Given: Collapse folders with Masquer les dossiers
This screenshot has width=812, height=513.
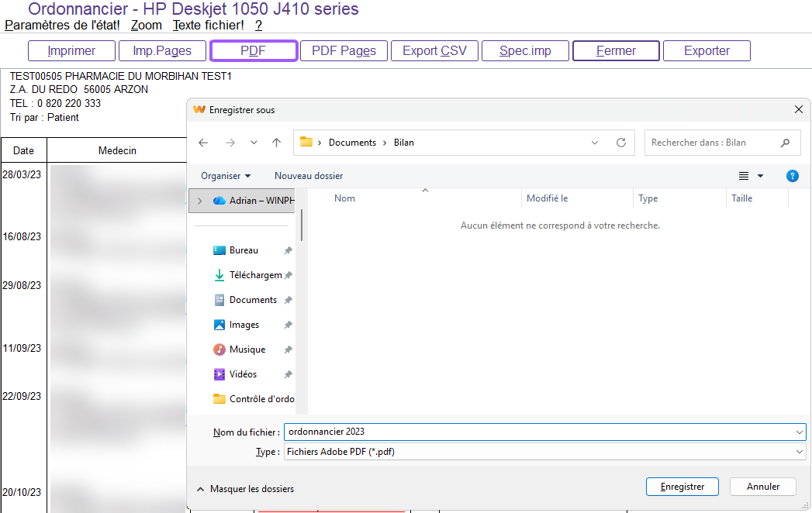Looking at the screenshot, I should (245, 489).
